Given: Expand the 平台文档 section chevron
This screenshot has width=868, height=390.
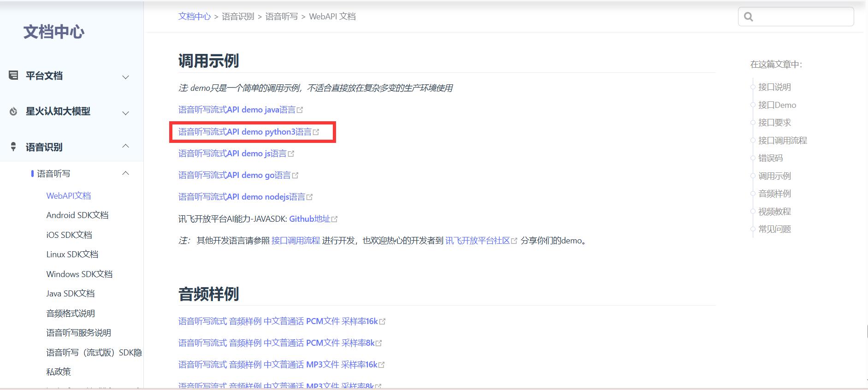Looking at the screenshot, I should point(125,77).
